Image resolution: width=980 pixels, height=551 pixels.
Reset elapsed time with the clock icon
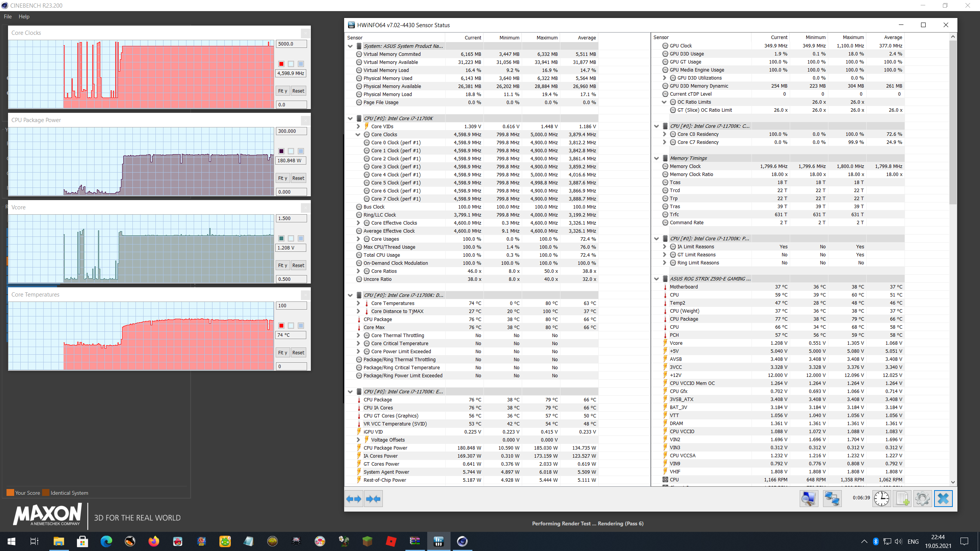point(882,499)
